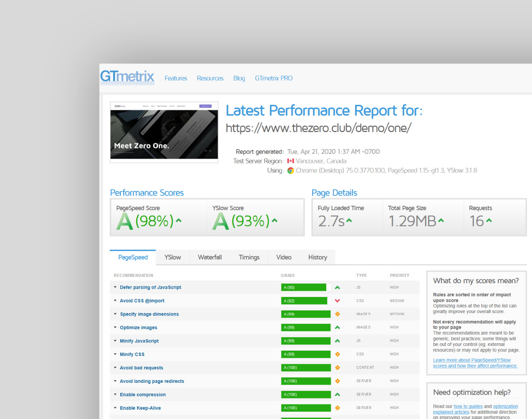The width and height of the screenshot is (532, 419).
Task: Click up arrow next to Fully Loaded Time
Action: tap(349, 221)
